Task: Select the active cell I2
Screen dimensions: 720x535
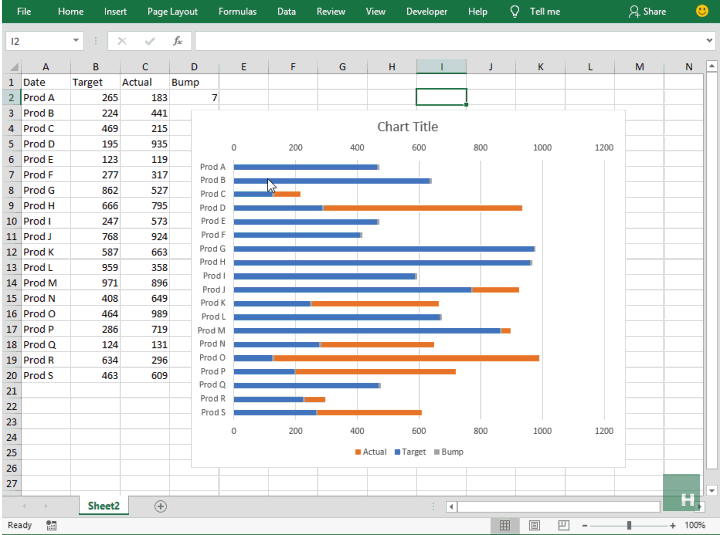Action: point(441,97)
